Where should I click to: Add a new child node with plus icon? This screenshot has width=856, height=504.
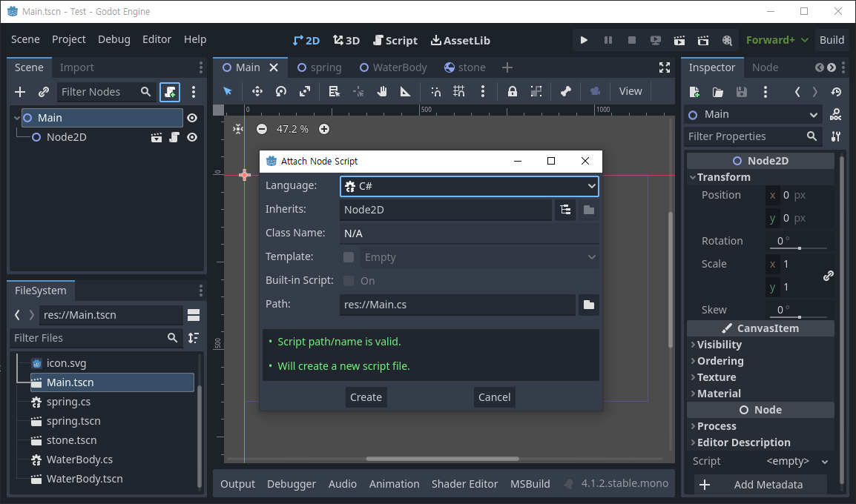click(20, 92)
